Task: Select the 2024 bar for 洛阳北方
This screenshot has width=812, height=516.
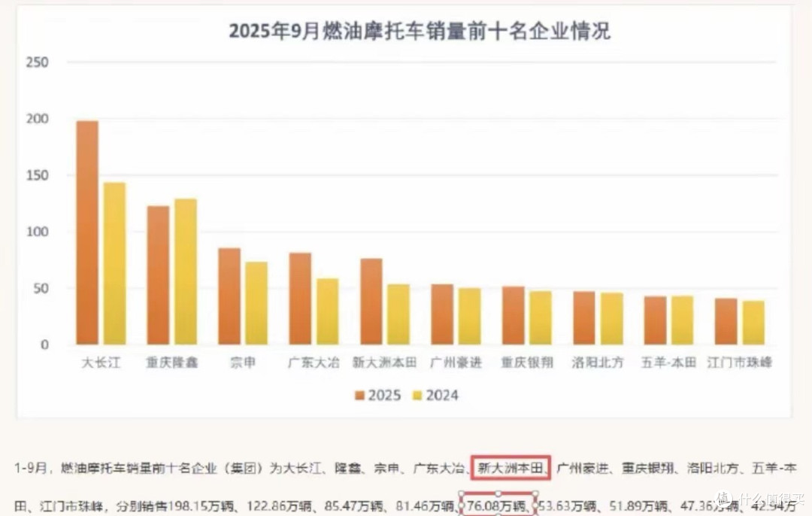Action: (x=611, y=319)
